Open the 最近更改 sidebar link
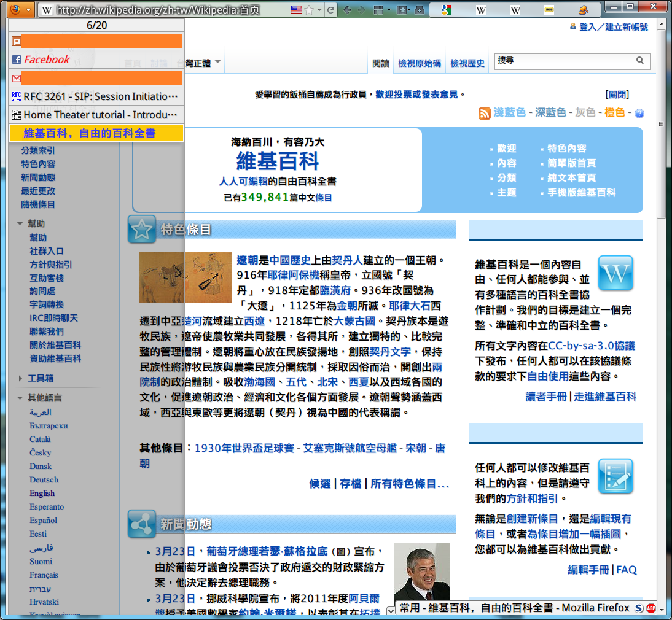 38,191
